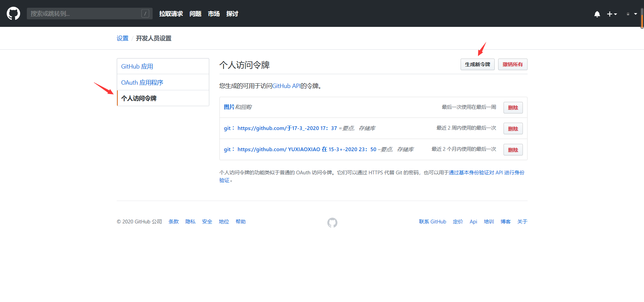Click 最近 2 周内使用的最后一次 text

click(x=466, y=128)
